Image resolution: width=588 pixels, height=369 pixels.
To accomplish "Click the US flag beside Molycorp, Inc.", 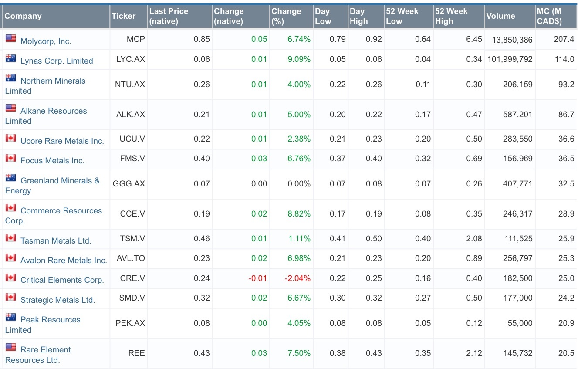I will click(11, 38).
